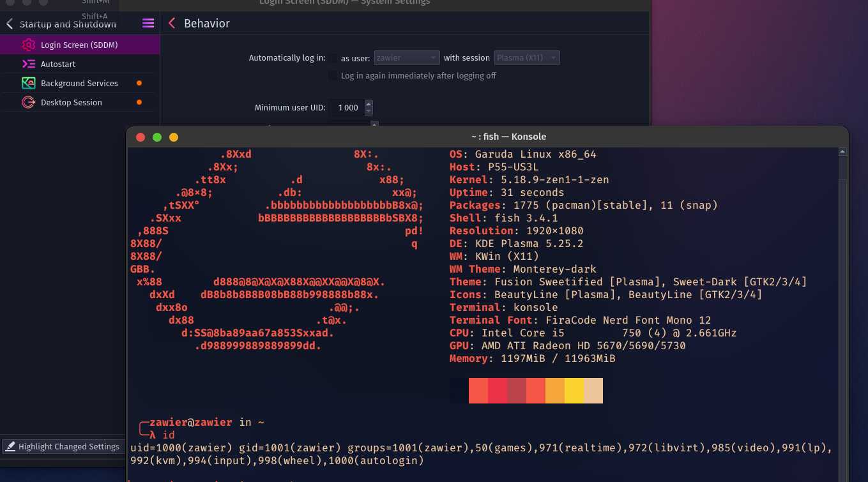Click the Background Services sidebar icon

click(28, 83)
